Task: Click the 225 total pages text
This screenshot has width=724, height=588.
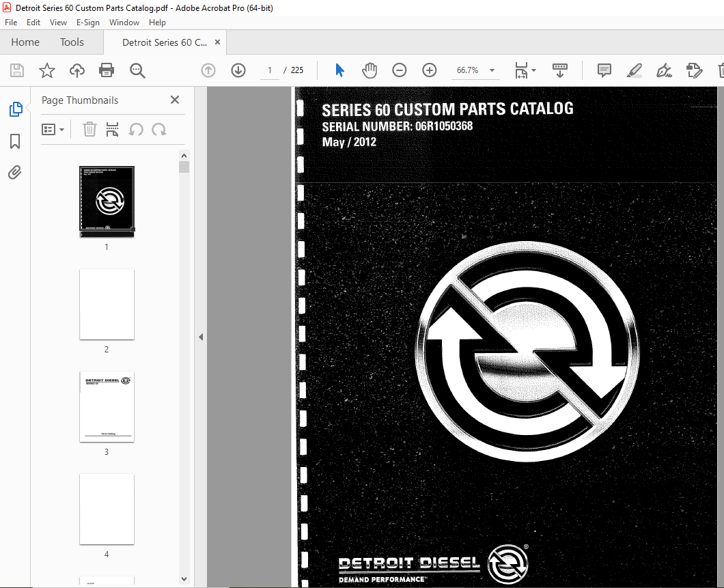Action: tap(297, 70)
